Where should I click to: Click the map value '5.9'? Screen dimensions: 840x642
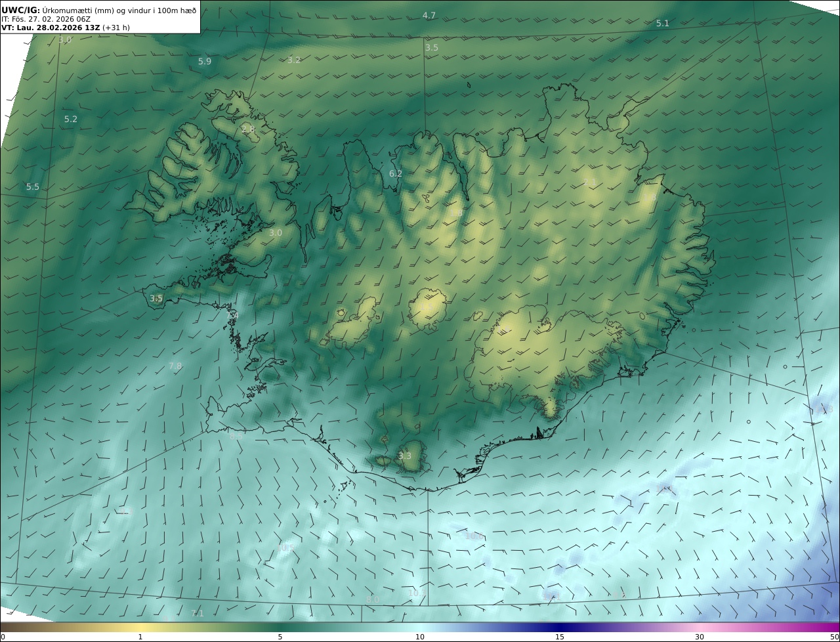pos(205,62)
